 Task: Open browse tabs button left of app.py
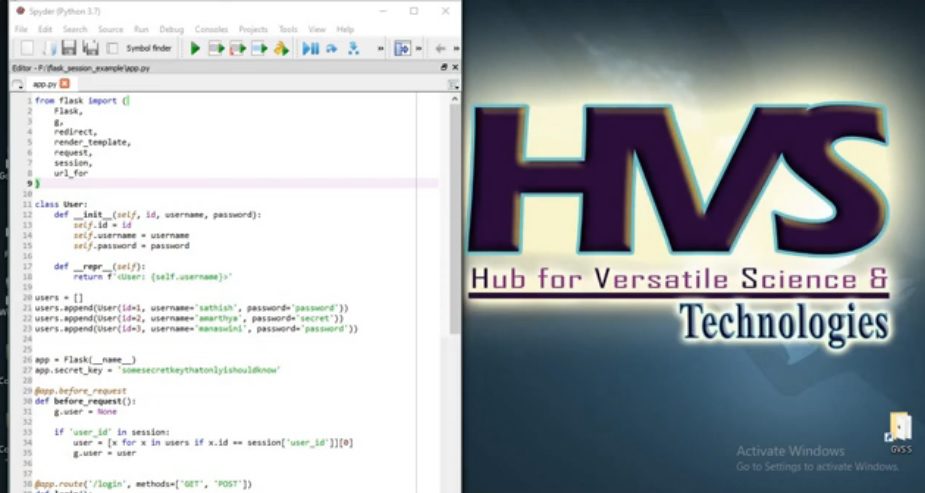point(18,84)
